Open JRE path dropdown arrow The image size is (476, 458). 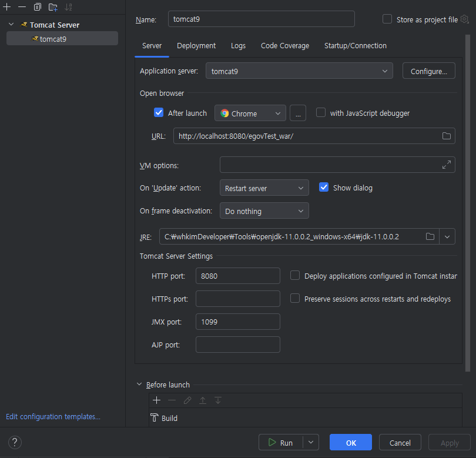(x=447, y=236)
